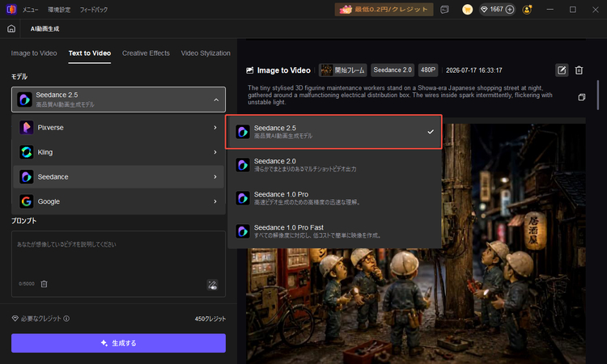Add credits with the plus icon
This screenshot has width=607, height=364.
click(510, 9)
